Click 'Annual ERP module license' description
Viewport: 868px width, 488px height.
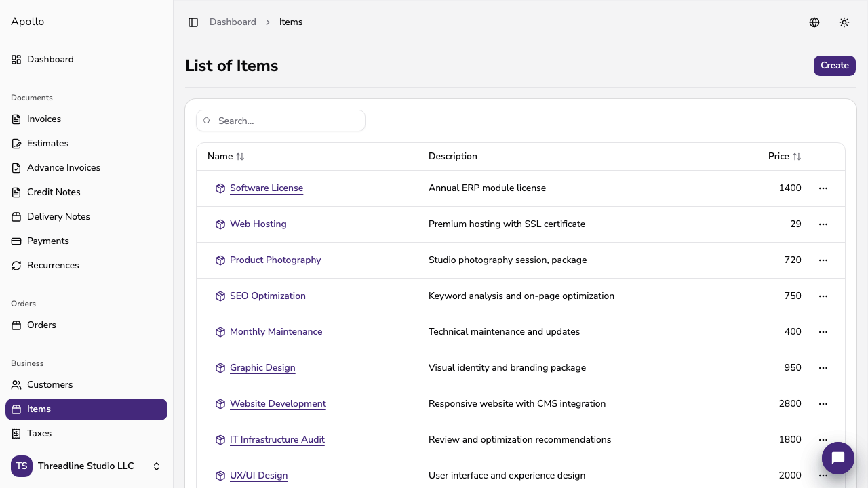point(487,188)
